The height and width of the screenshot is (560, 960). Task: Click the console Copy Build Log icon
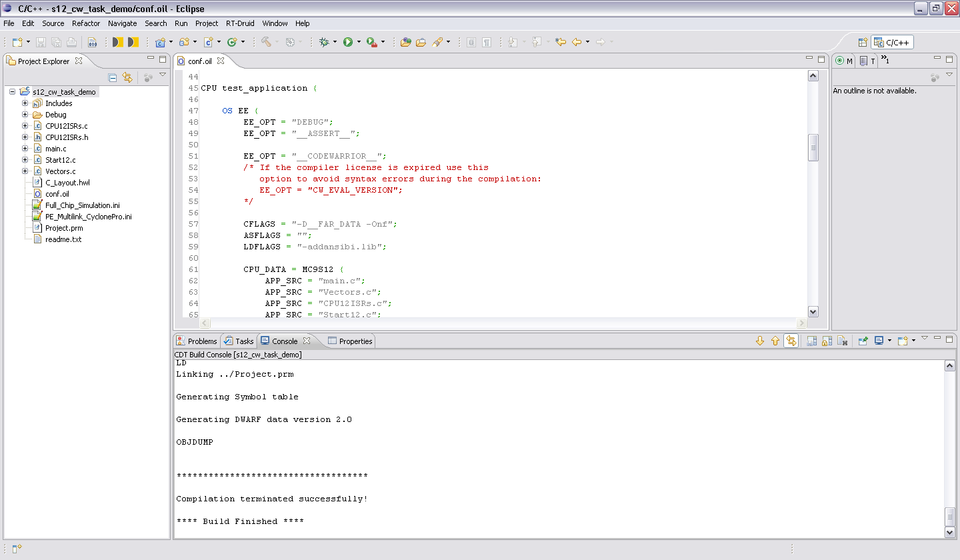point(811,341)
